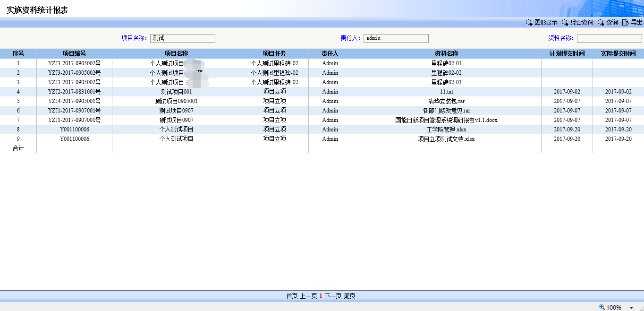This screenshot has width=644, height=311.
Task: Expand the zoom level dropdown arrow
Action: [x=631, y=308]
